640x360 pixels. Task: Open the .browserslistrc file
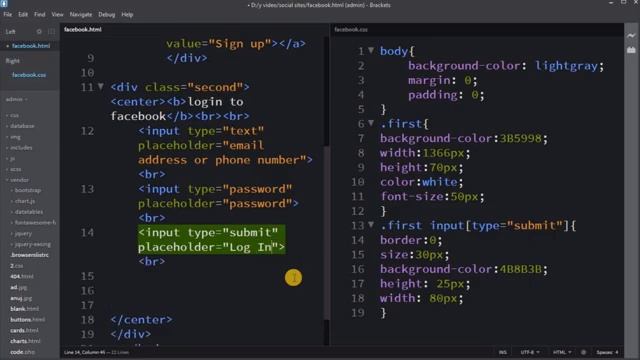coord(29,255)
